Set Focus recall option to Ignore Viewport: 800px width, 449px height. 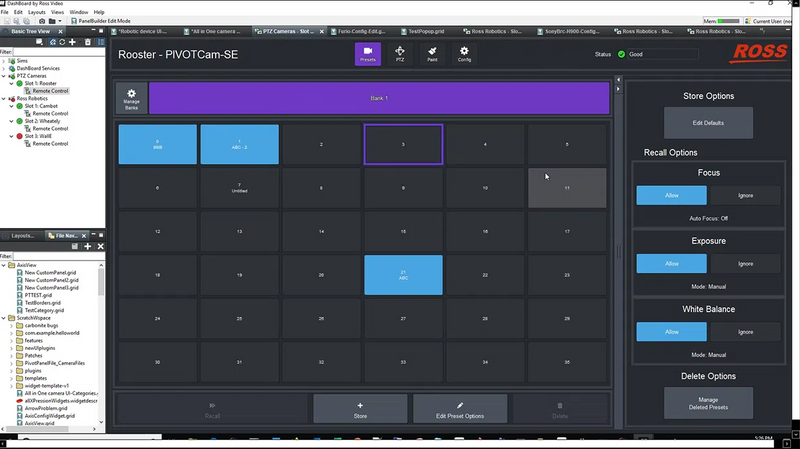click(x=745, y=196)
